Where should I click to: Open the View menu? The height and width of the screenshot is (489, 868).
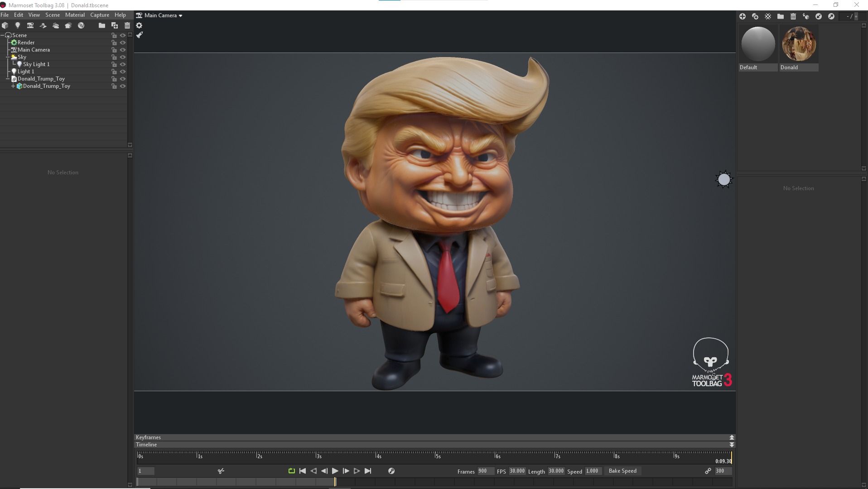(x=34, y=15)
